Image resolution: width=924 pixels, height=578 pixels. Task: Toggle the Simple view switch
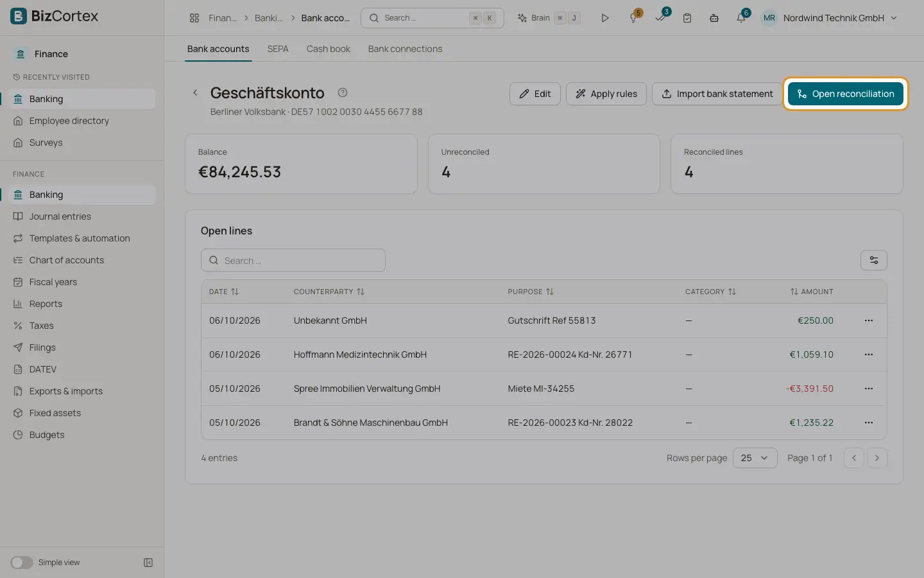tap(22, 563)
